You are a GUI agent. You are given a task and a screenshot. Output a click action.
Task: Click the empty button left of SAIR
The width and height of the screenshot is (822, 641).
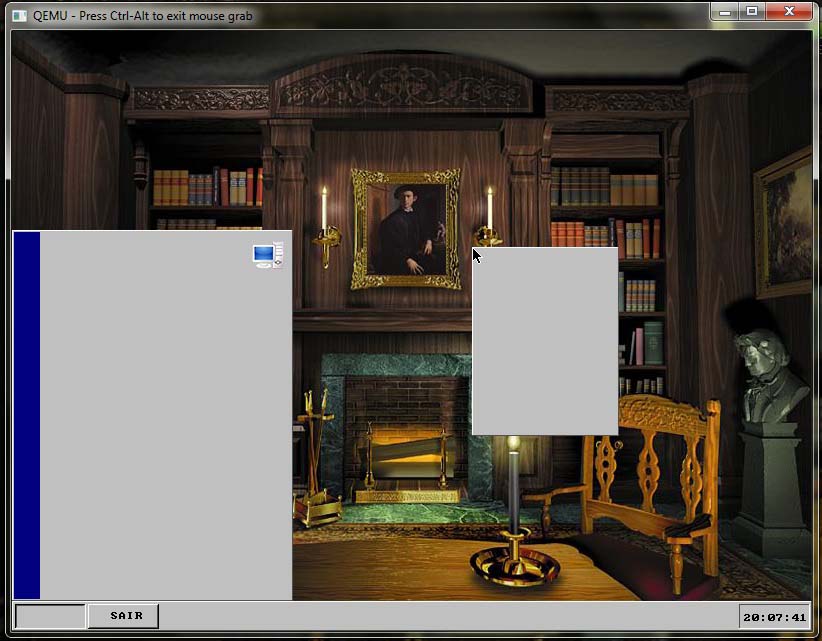click(50, 616)
